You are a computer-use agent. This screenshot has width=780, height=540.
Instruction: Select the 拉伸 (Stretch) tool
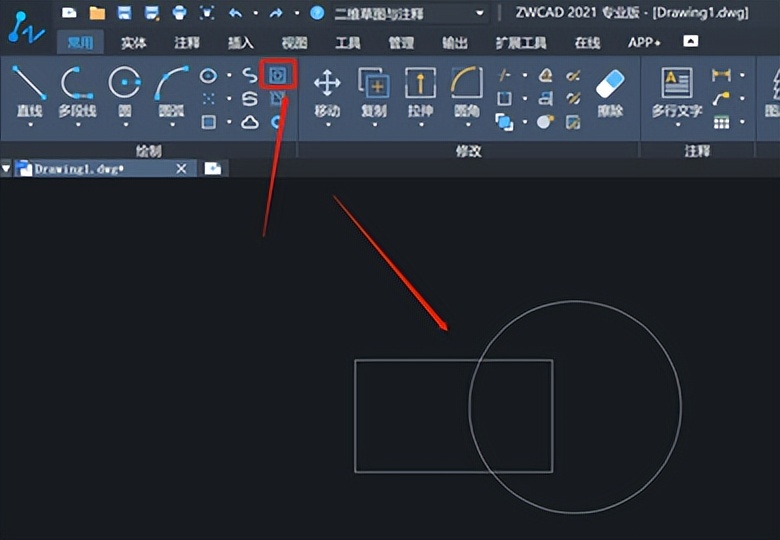click(x=421, y=92)
